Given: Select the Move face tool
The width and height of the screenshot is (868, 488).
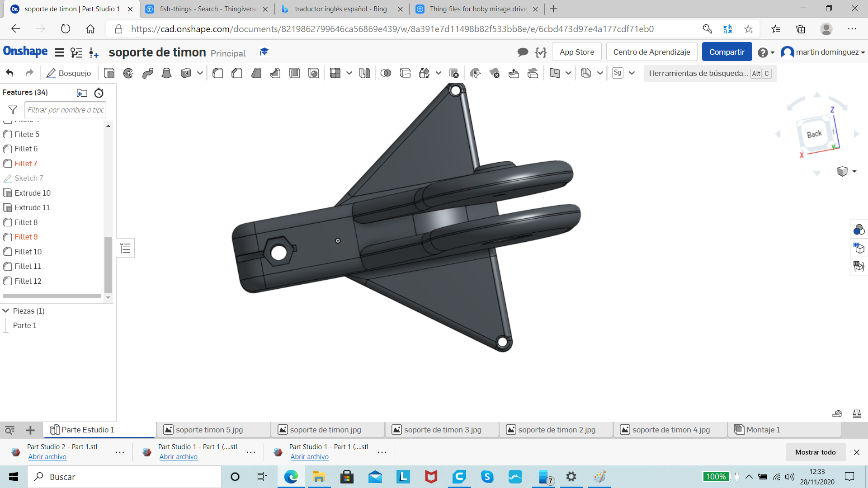Looking at the screenshot, I should point(514,73).
